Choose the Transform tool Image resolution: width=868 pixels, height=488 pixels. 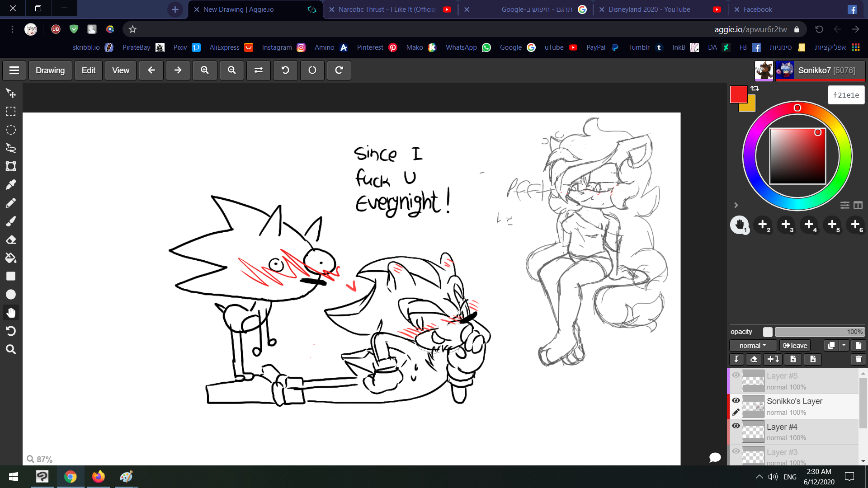click(11, 166)
